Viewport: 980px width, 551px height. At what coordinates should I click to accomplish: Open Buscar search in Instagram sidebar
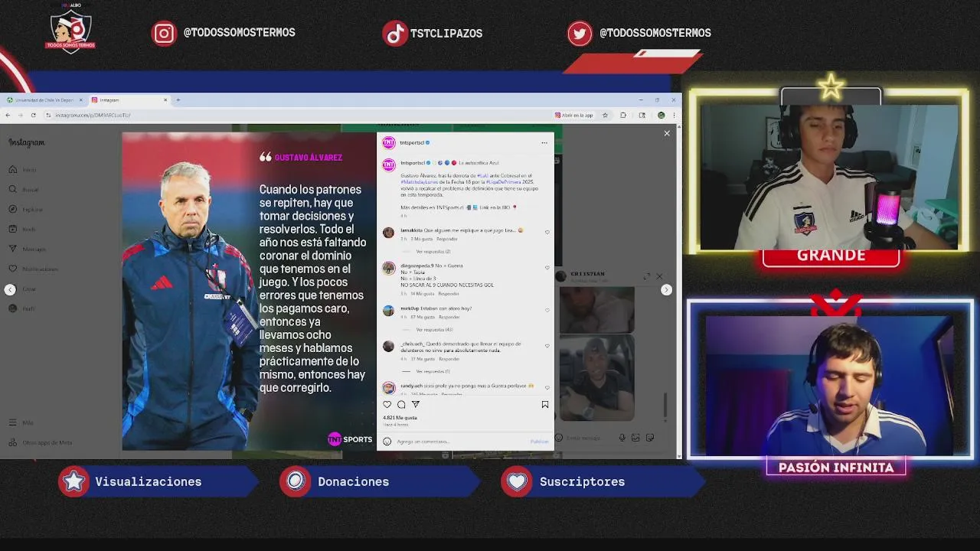[x=24, y=190]
